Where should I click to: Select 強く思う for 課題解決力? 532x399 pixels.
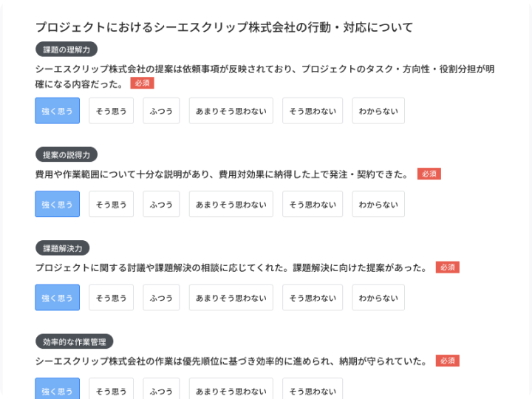point(58,298)
